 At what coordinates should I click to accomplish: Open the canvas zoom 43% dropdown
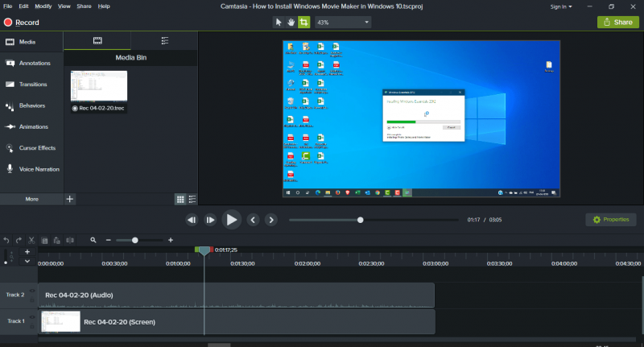pyautogui.click(x=343, y=23)
